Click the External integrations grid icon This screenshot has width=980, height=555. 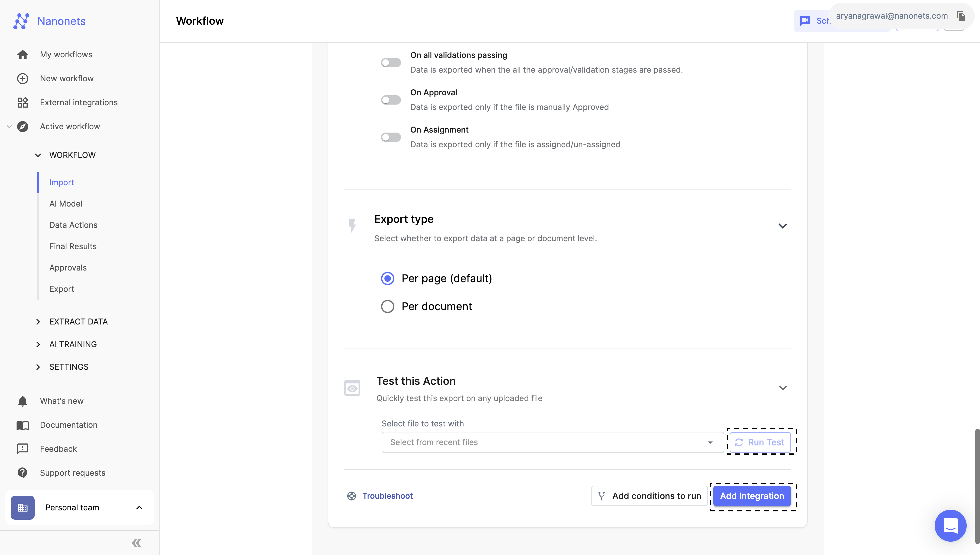pos(22,103)
